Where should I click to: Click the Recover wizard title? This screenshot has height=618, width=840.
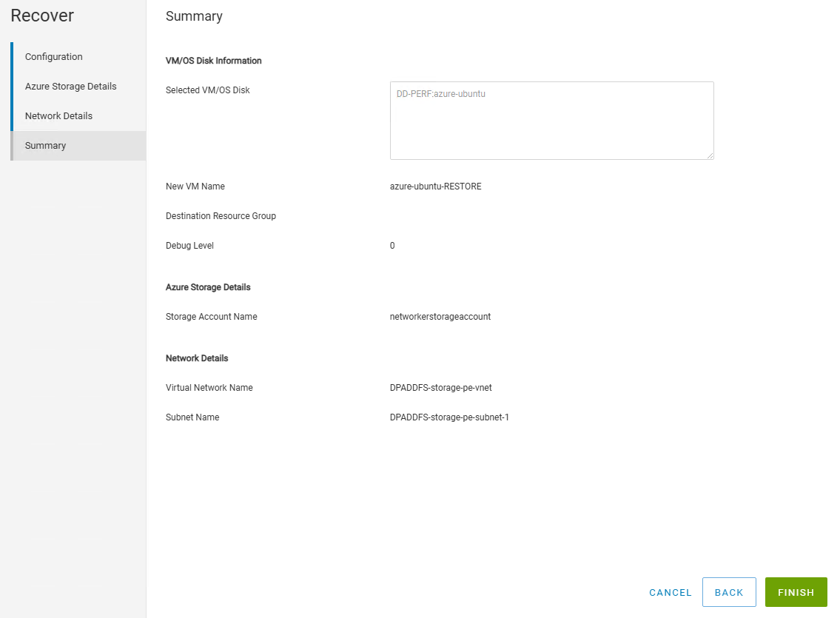(42, 16)
